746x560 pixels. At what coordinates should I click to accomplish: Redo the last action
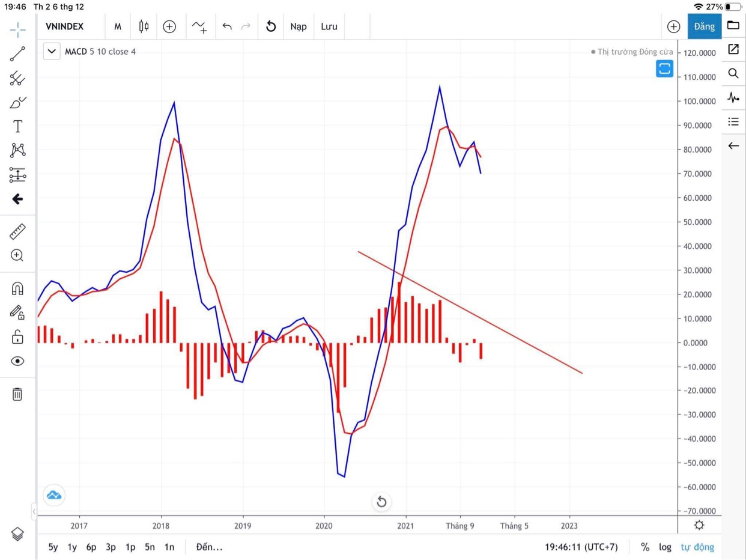pyautogui.click(x=246, y=26)
